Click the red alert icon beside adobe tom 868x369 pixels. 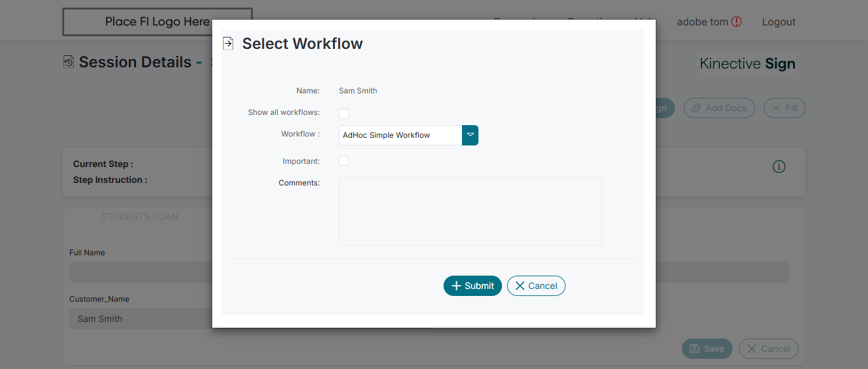pyautogui.click(x=736, y=22)
